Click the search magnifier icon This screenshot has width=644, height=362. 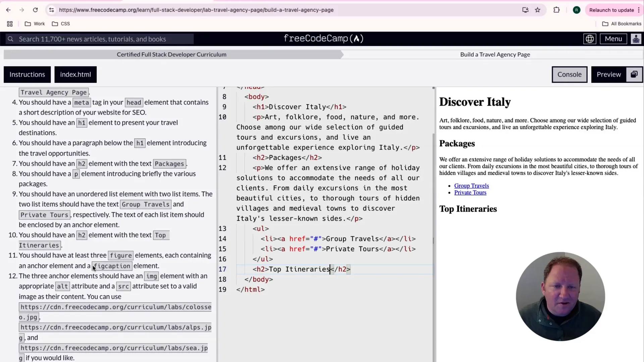click(11, 39)
